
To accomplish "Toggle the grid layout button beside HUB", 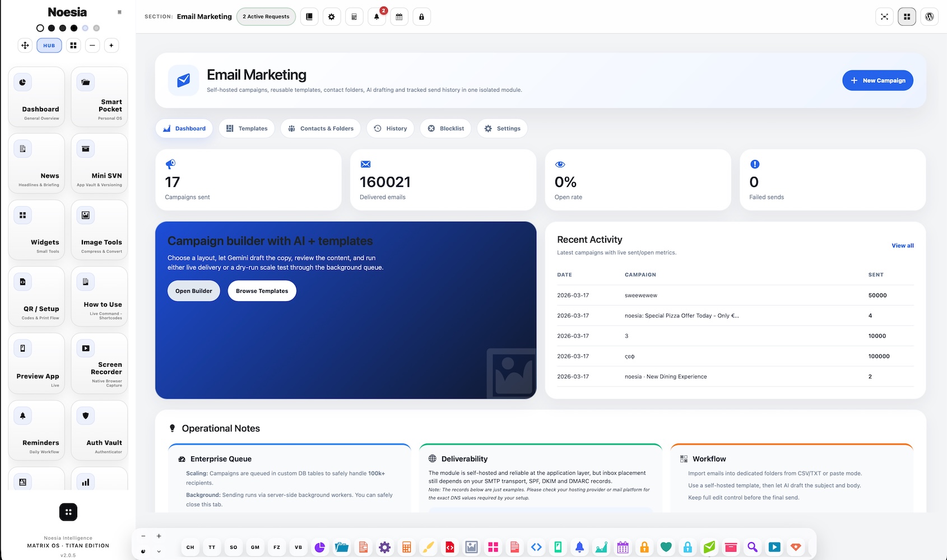I will tap(73, 45).
